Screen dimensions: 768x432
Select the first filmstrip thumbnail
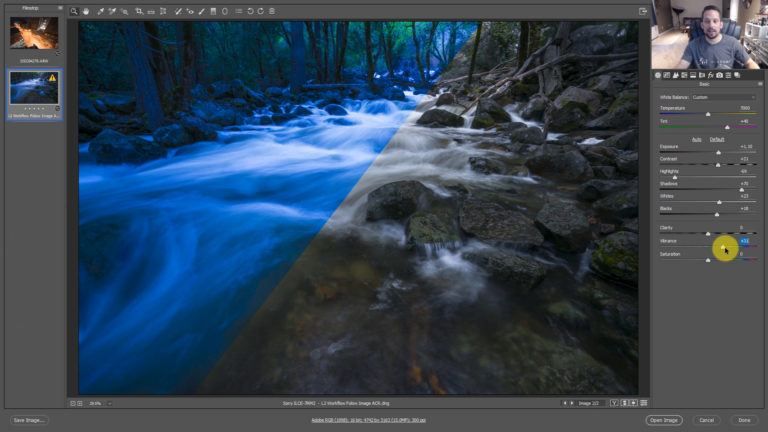34,33
